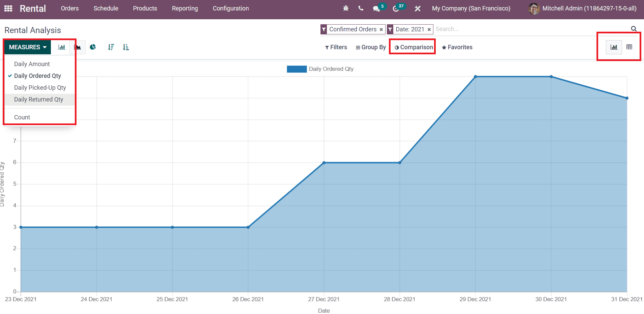Enable the Daily Amount measure

coord(32,64)
